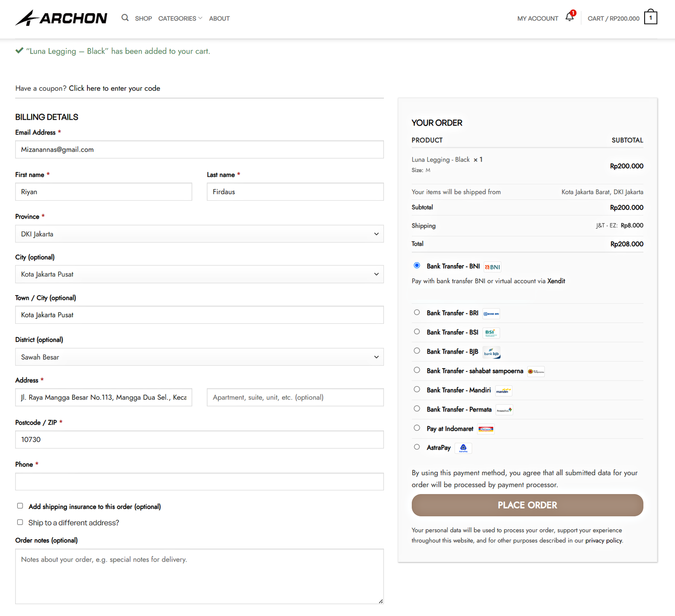Expand the Province dropdown showing DKI Jakarta
This screenshot has width=675, height=616.
199,234
